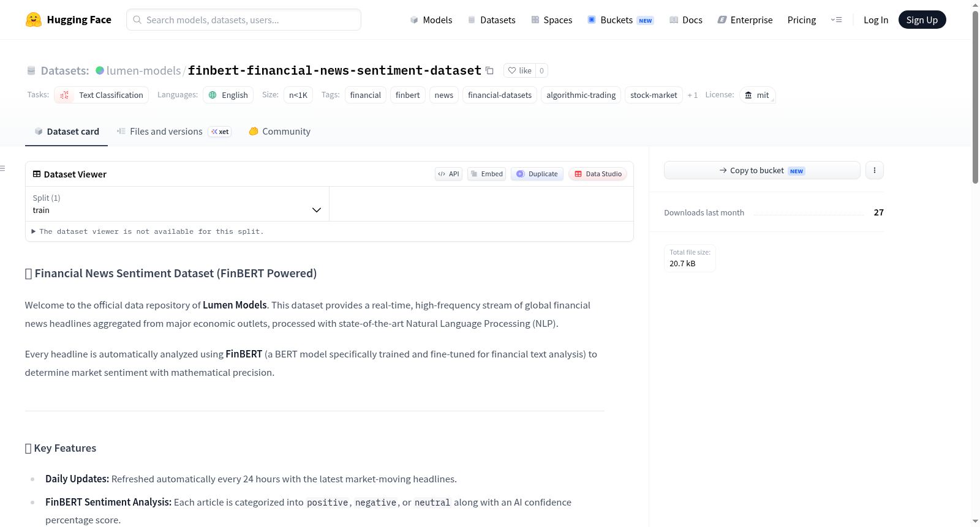
Task: Click the heart like button
Action: (x=519, y=70)
